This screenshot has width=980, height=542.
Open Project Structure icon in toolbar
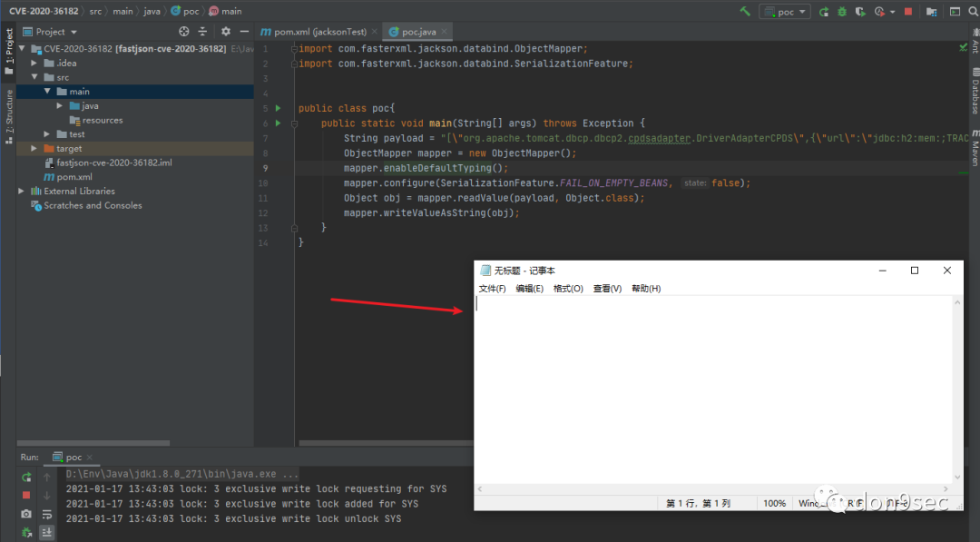click(931, 11)
